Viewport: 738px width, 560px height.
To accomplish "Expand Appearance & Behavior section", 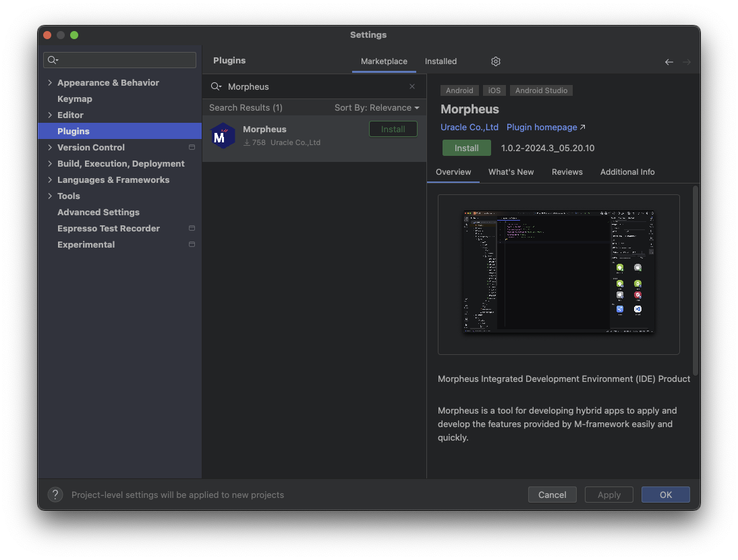I will pyautogui.click(x=50, y=82).
